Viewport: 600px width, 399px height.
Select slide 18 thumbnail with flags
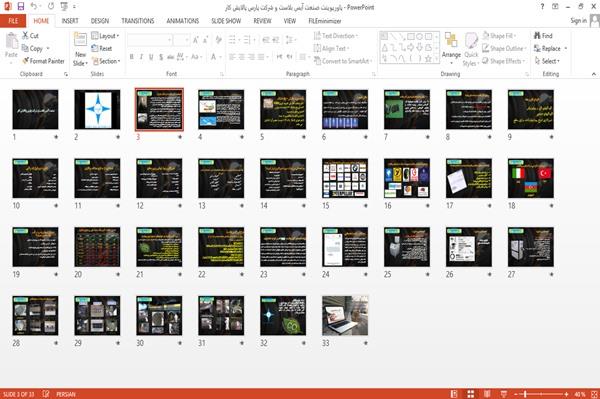pyautogui.click(x=531, y=178)
